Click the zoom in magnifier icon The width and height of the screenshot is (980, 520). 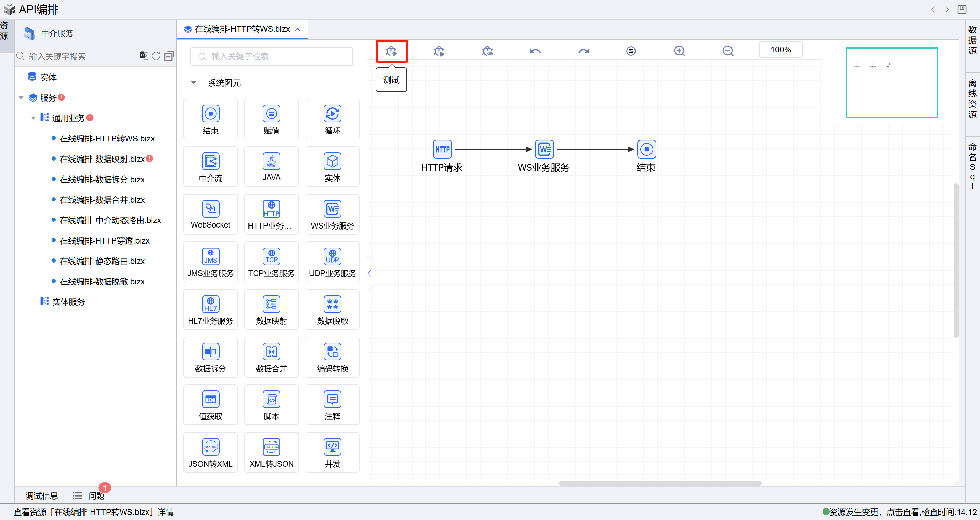tap(679, 51)
